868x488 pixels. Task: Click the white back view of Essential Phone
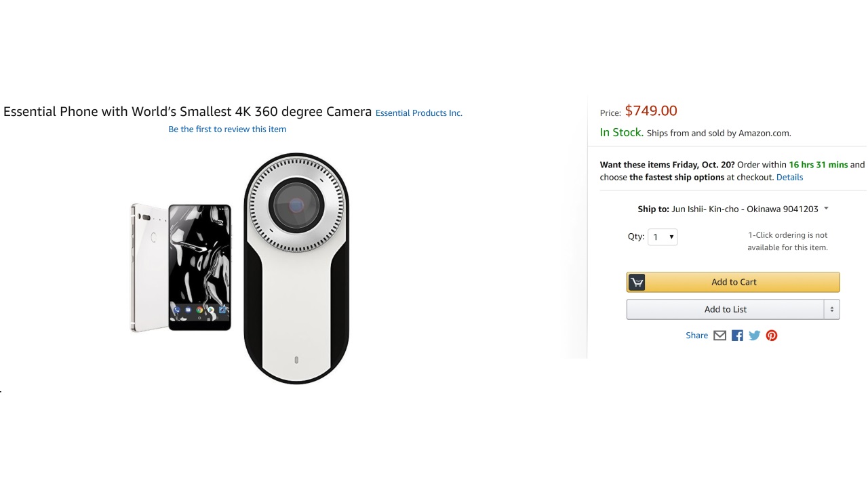click(148, 268)
